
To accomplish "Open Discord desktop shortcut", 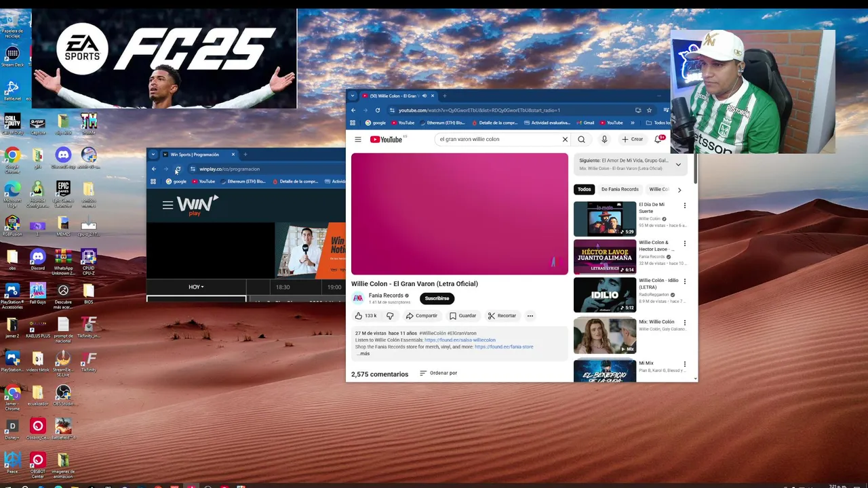I will tap(38, 260).
